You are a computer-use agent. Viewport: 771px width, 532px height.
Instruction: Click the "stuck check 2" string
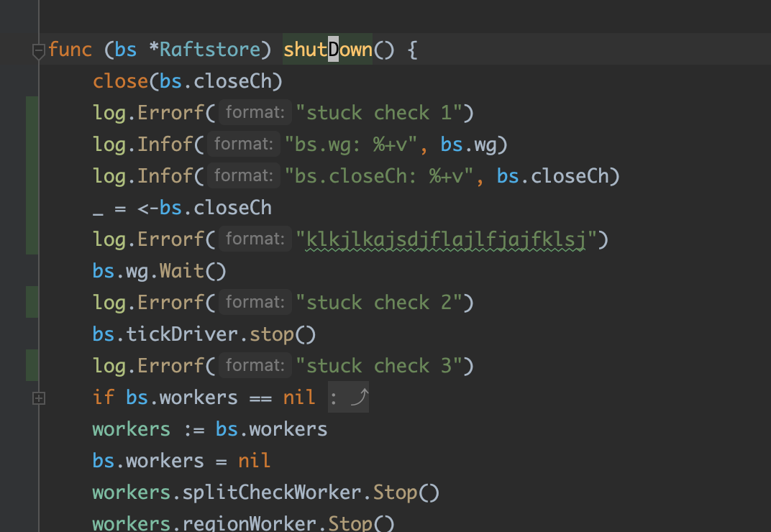(x=378, y=303)
